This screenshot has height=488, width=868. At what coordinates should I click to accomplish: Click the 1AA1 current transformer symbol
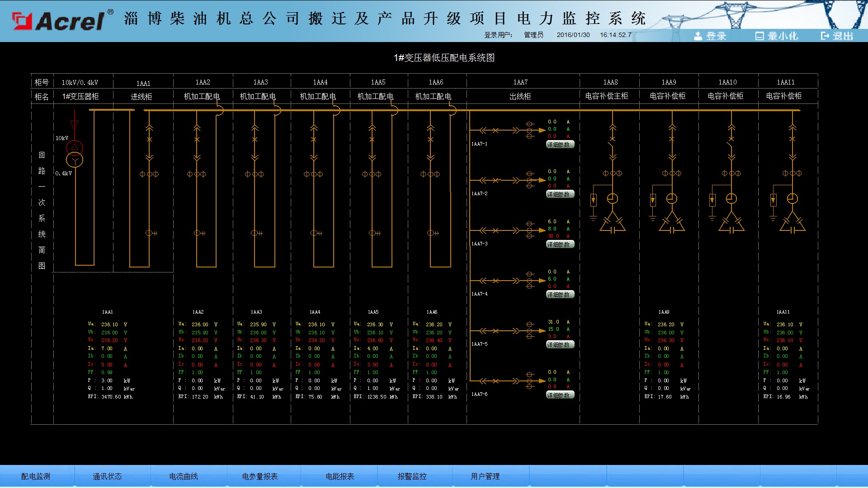[x=149, y=174]
